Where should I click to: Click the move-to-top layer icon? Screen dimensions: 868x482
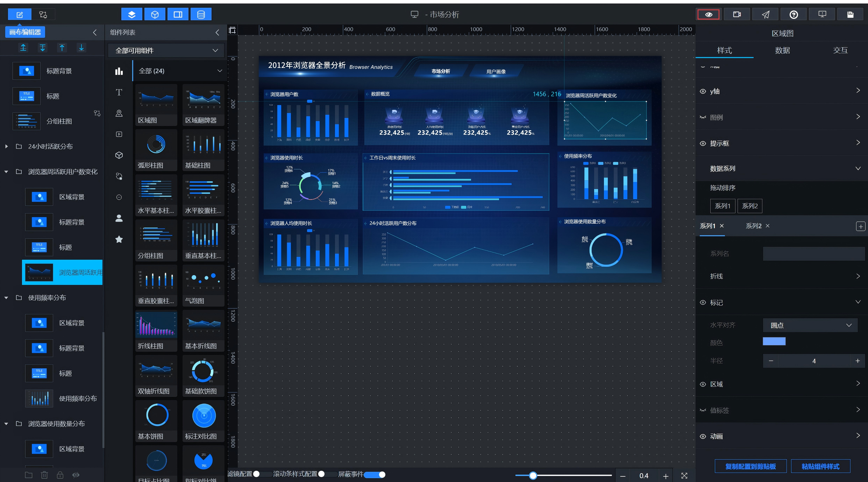23,48
